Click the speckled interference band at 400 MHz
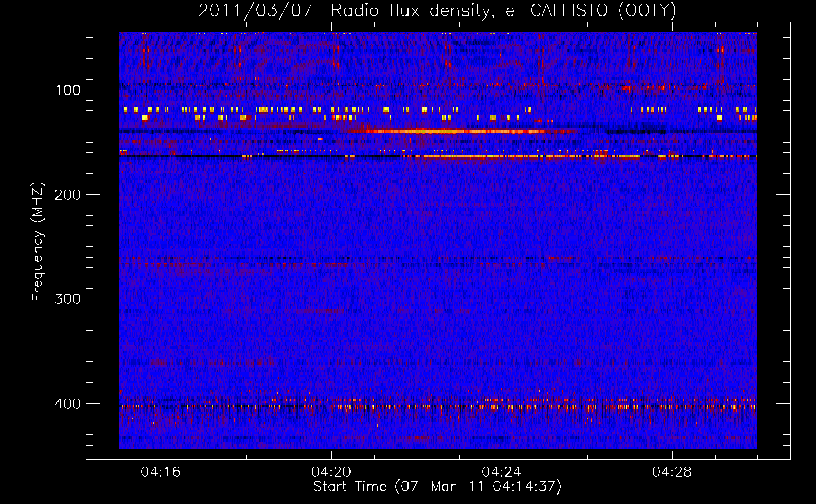This screenshot has height=504, width=816. point(438,406)
